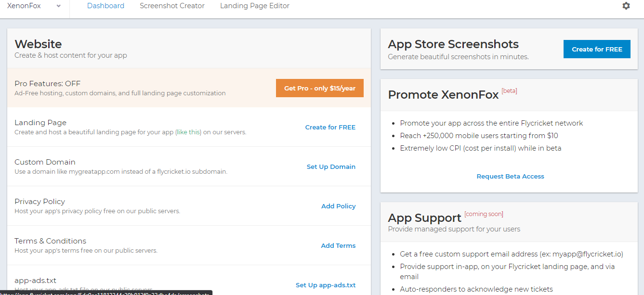Click the Privacy Policy row title

tap(39, 202)
